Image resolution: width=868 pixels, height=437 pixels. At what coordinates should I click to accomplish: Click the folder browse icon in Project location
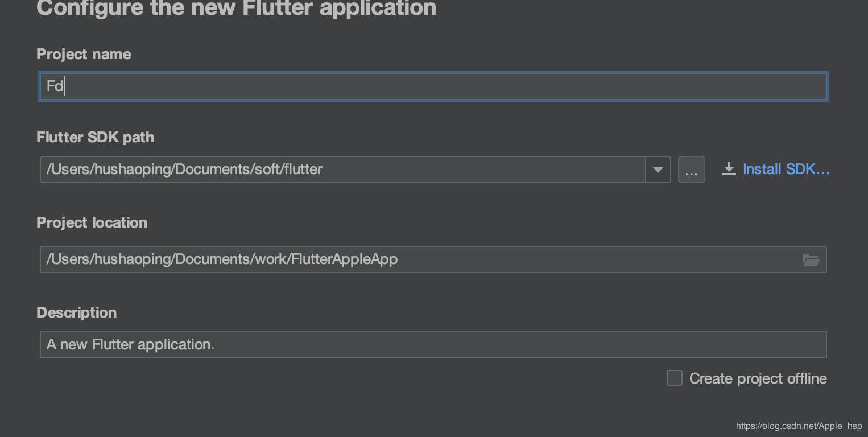click(811, 260)
